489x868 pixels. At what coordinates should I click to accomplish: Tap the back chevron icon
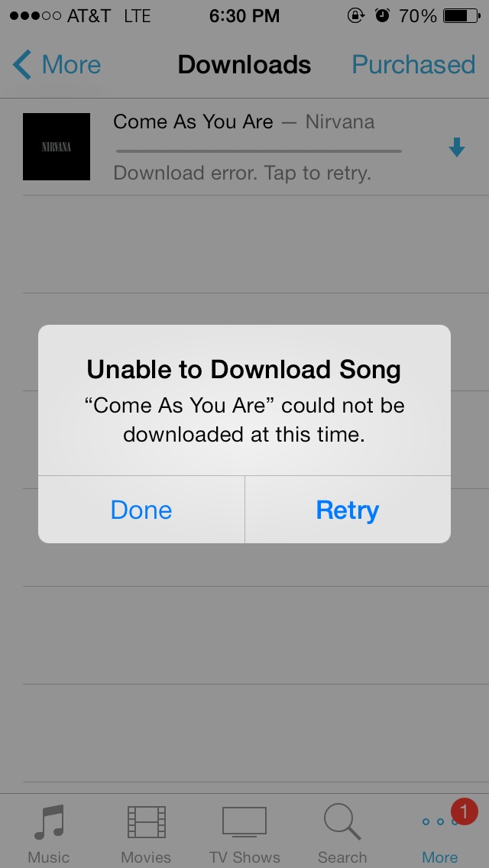coord(22,64)
